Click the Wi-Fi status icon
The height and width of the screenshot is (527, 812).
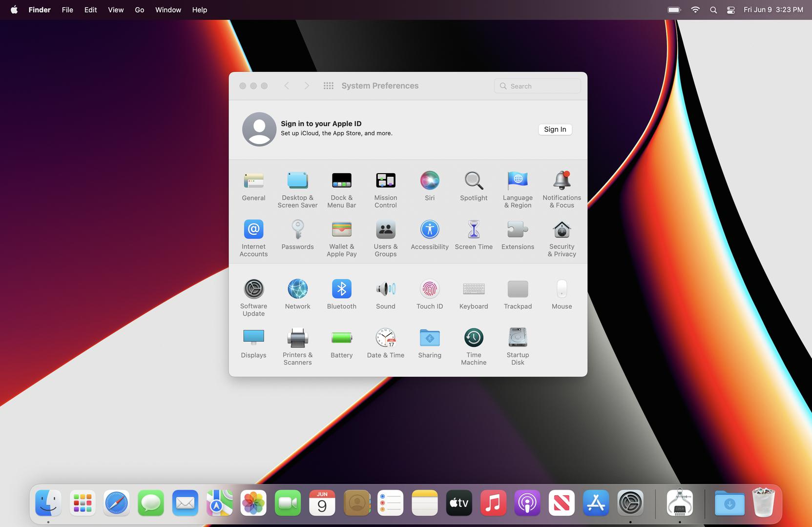[695, 10]
